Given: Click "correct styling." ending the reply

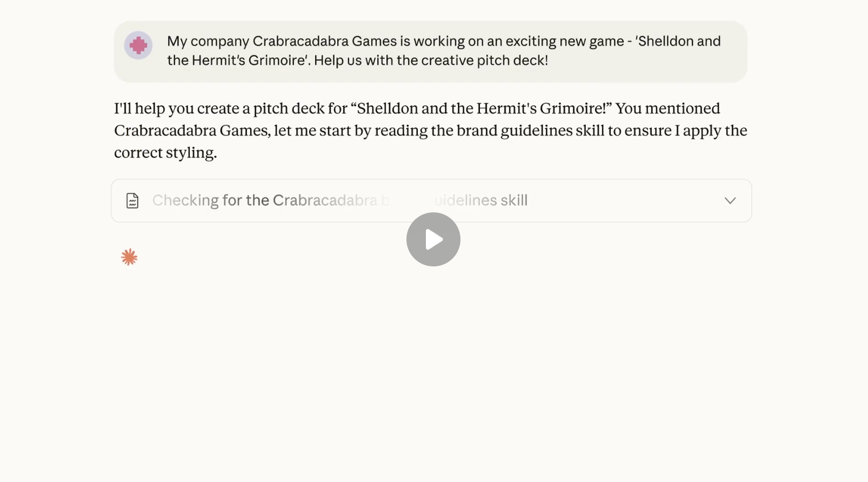Looking at the screenshot, I should click(165, 153).
